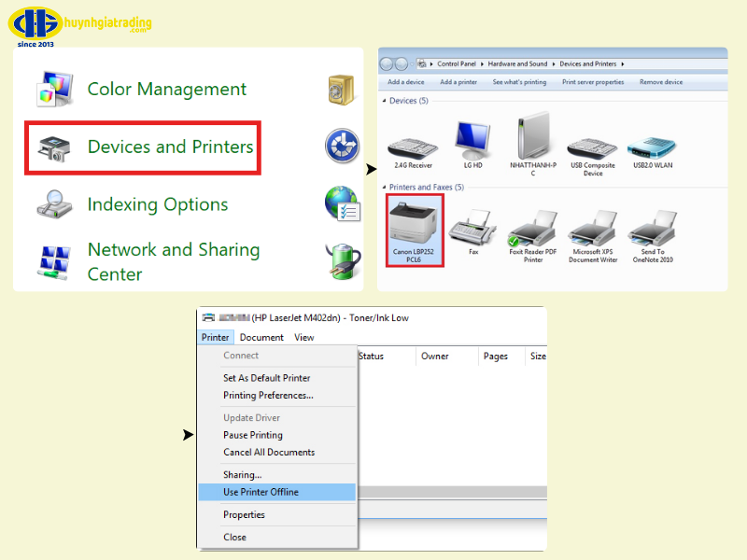Image resolution: width=747 pixels, height=560 pixels.
Task: Click the Status column header
Action: [372, 357]
